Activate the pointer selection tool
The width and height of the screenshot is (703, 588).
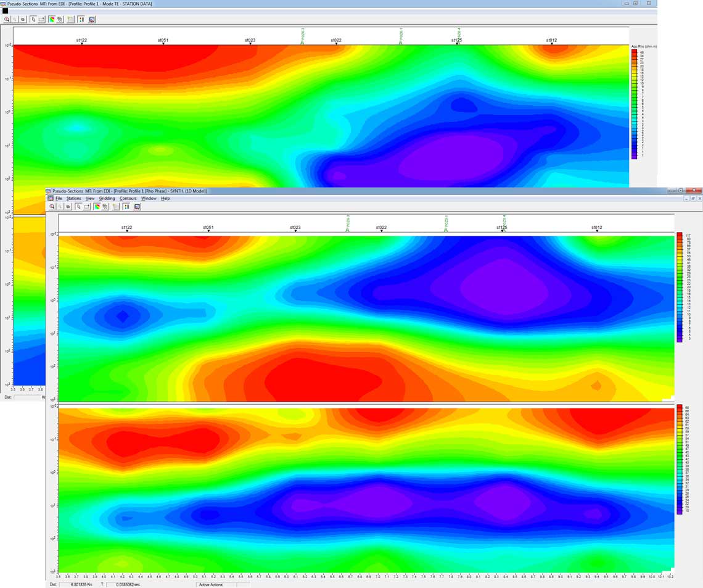(x=33, y=19)
